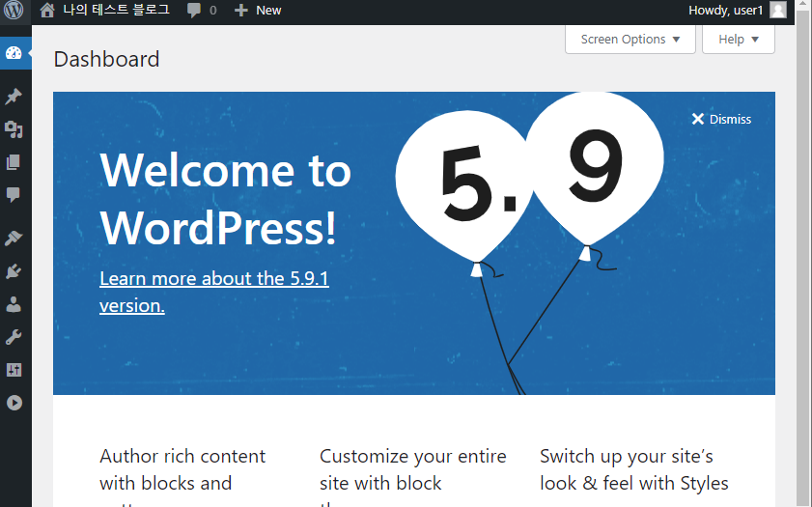Open Learn more about the 5.9.1 version link

pos(214,292)
